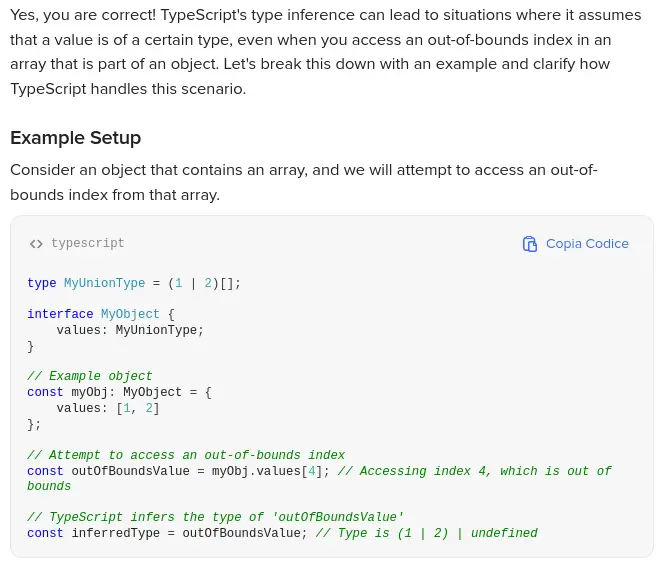Click the Example Setup heading
This screenshot has width=665, height=564.
(x=75, y=138)
